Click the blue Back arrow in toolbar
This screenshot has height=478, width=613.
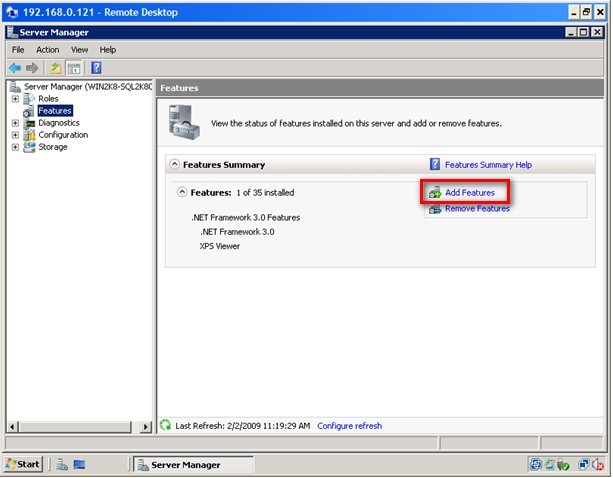15,68
